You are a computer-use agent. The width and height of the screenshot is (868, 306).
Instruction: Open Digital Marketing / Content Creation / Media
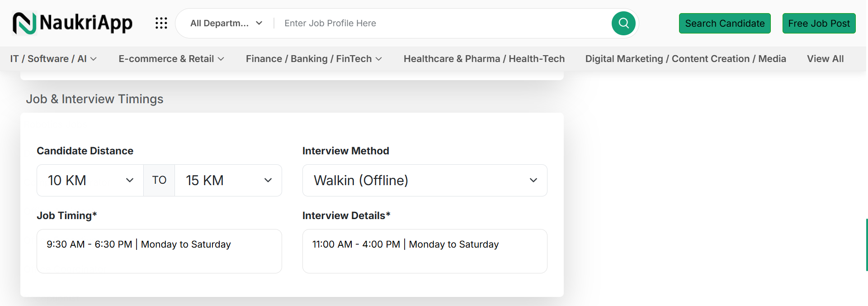[x=685, y=59]
